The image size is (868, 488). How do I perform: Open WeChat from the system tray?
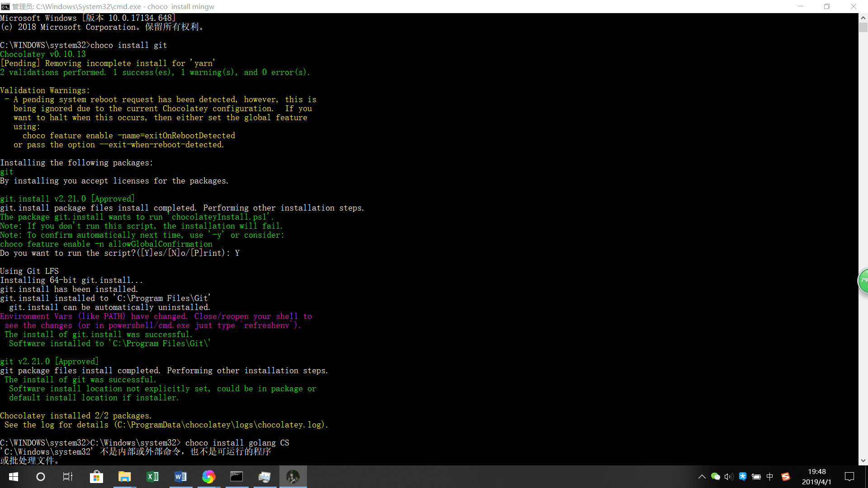pos(715,477)
